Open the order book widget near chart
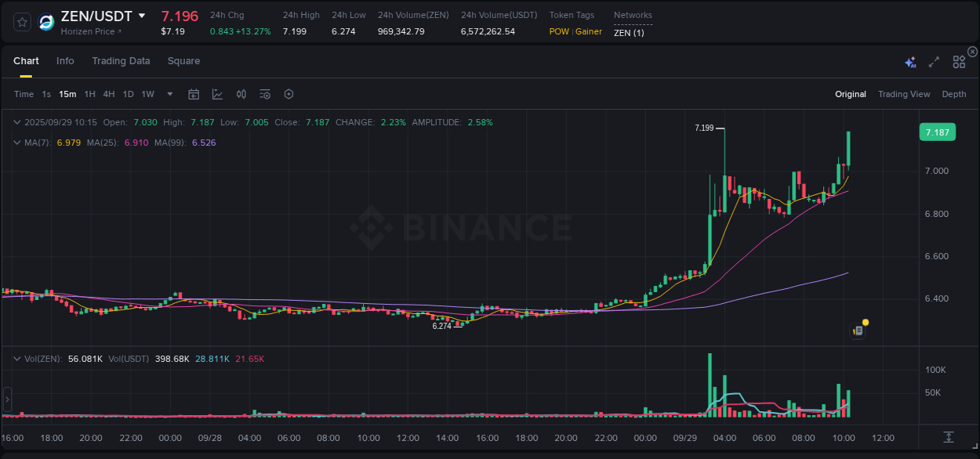Image resolution: width=980 pixels, height=459 pixels. click(857, 329)
